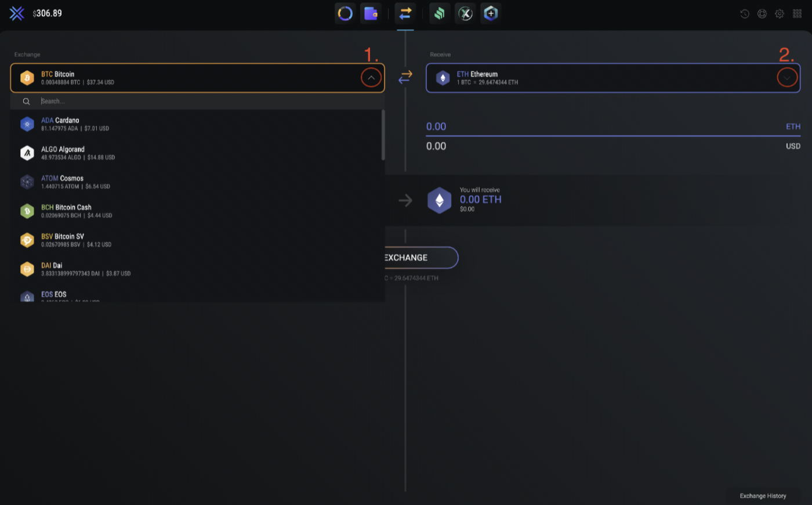
Task: Expand the ETH Ethereum receive dropdown
Action: pyautogui.click(x=787, y=78)
